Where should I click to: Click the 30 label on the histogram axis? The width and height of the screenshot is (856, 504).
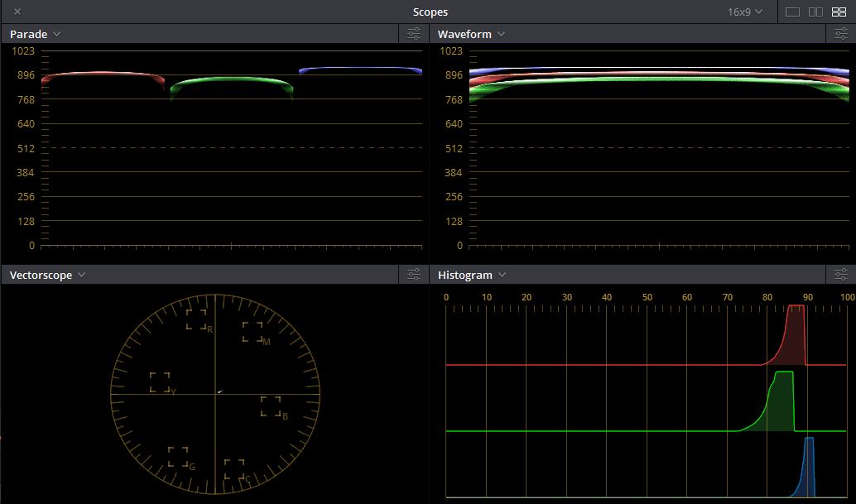click(566, 297)
